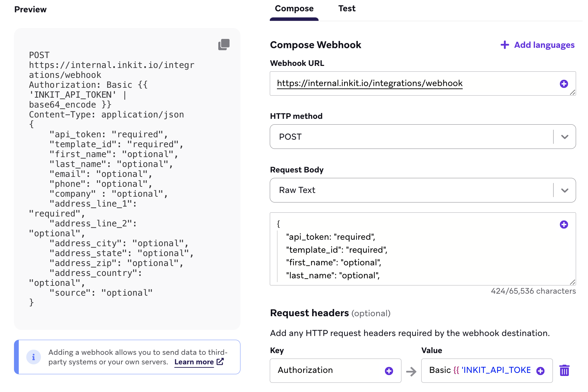Viewport: 588px width, 392px height.
Task: Click the "address_state": "optional" preview line
Action: [x=122, y=253]
